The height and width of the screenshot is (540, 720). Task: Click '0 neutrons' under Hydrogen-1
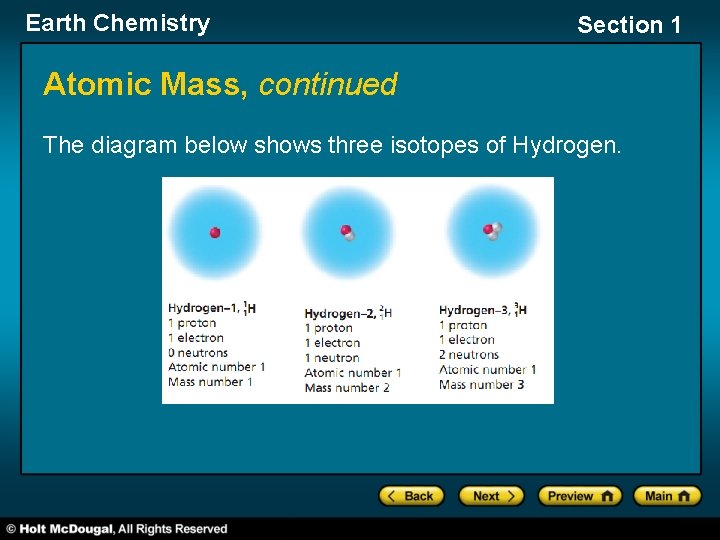pos(198,353)
